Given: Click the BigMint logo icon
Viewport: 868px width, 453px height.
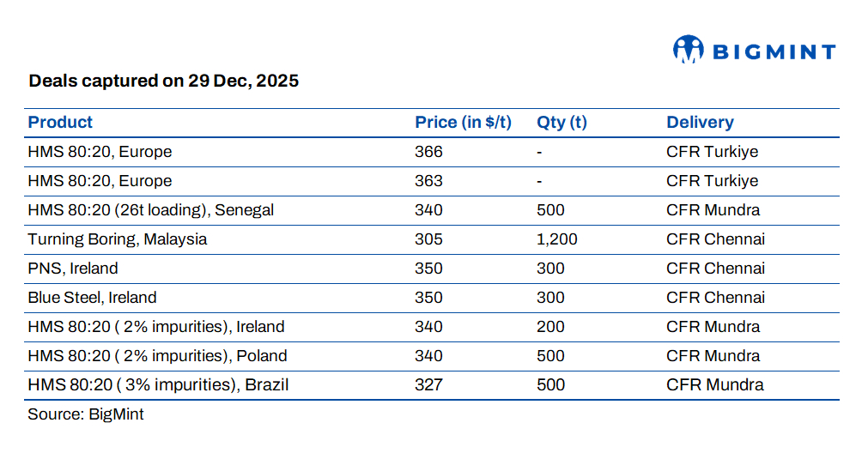Looking at the screenshot, I should 689,50.
